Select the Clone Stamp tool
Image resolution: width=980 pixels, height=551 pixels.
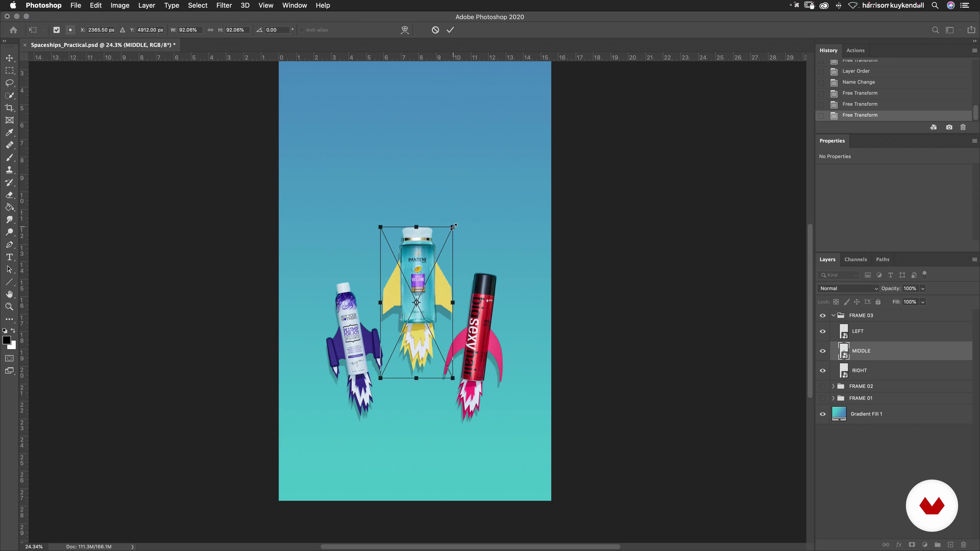9,170
